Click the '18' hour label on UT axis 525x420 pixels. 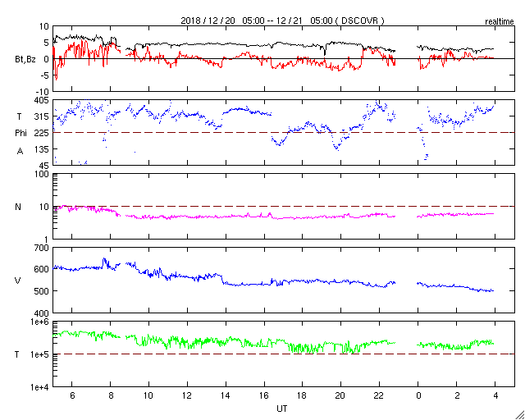tap(303, 396)
